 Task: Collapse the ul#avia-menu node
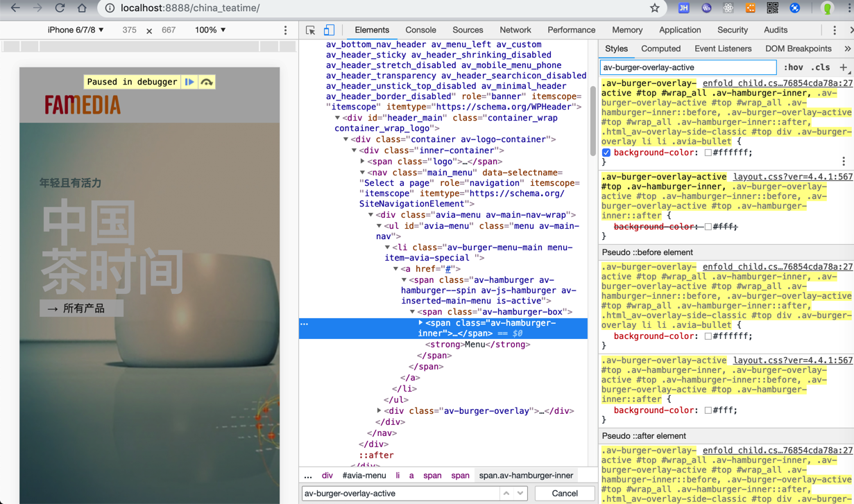pos(379,226)
